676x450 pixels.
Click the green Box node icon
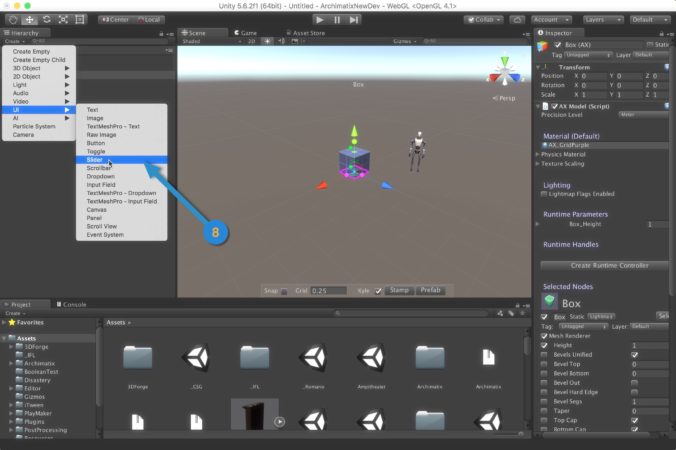(x=549, y=301)
